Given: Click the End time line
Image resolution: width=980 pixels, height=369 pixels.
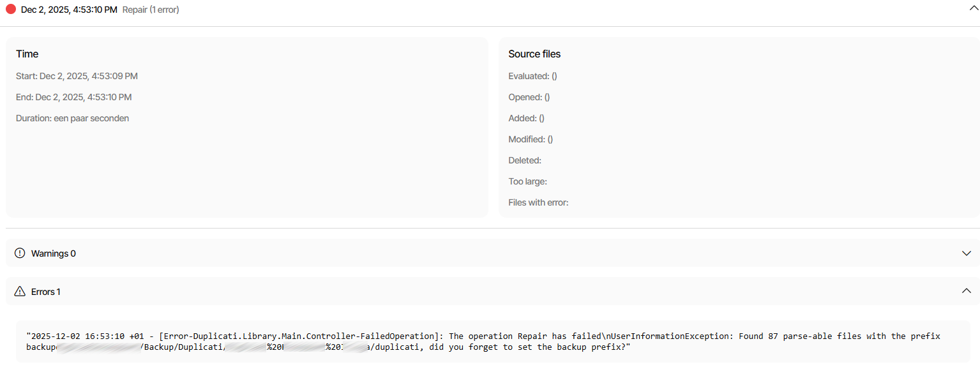Looking at the screenshot, I should point(74,97).
